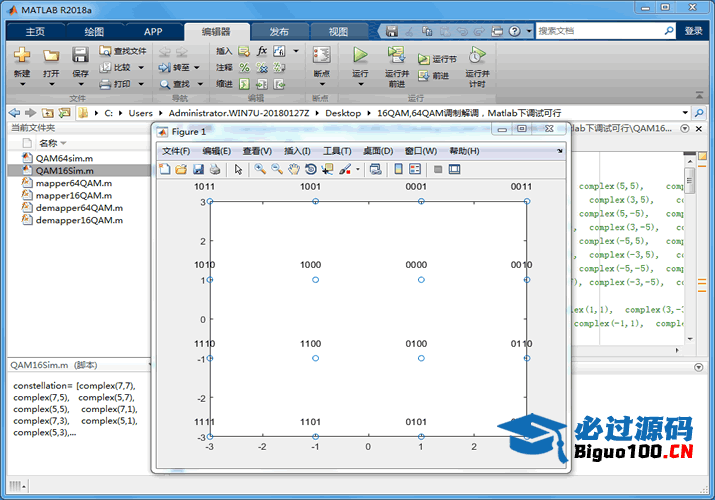Select the Data Cursor tool
The image size is (715, 500).
(x=327, y=169)
